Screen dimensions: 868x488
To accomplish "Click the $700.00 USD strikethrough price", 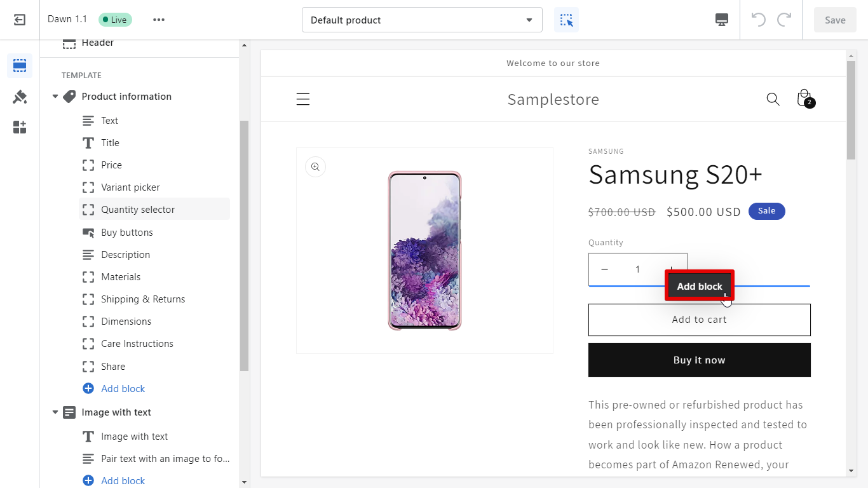I will [621, 212].
